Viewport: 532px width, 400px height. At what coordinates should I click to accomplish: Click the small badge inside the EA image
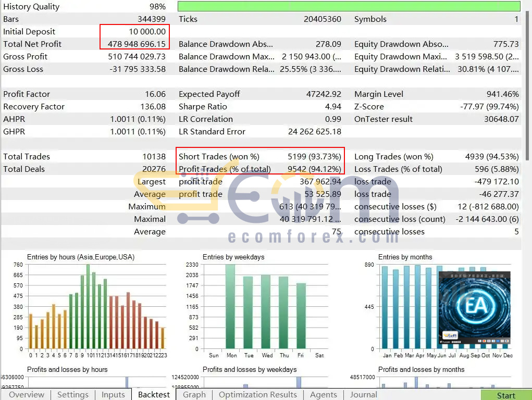(x=451, y=336)
